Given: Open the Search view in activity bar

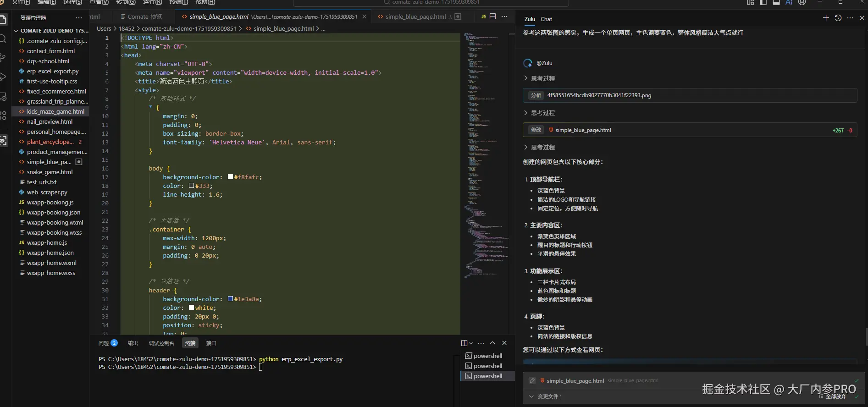Looking at the screenshot, I should pos(3,39).
